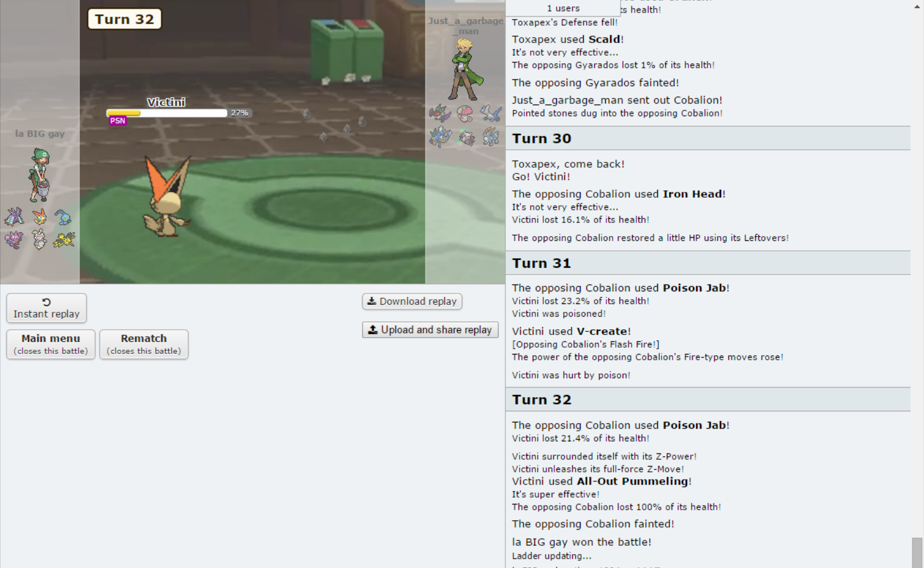The width and height of the screenshot is (924, 568).
Task: Click opponent's Alolan Marowak team icon
Action: [x=465, y=137]
